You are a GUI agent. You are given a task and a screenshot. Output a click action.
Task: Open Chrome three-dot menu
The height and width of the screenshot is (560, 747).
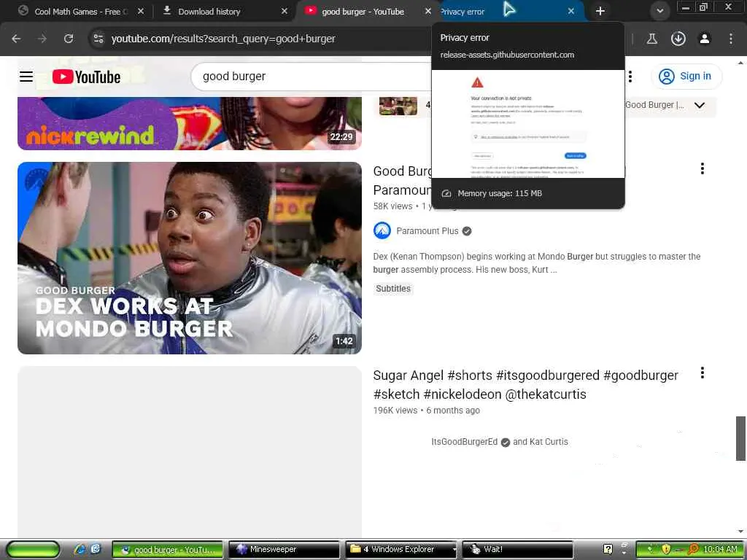731,39
